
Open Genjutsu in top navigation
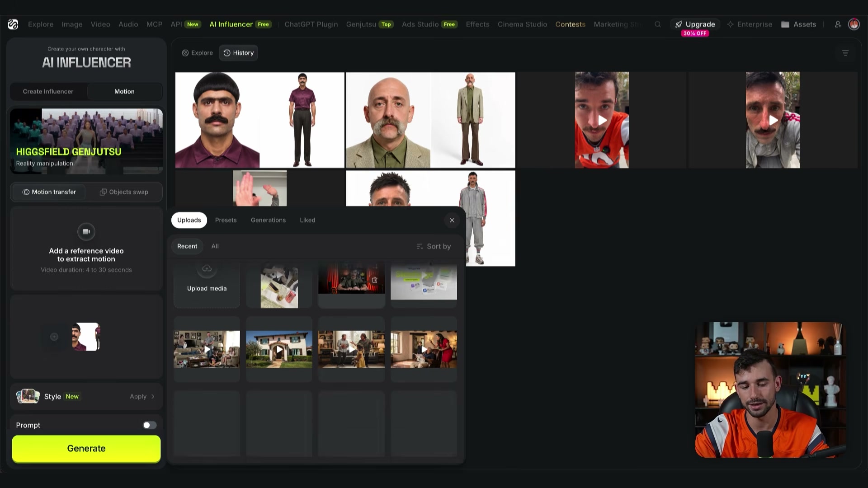click(x=369, y=24)
